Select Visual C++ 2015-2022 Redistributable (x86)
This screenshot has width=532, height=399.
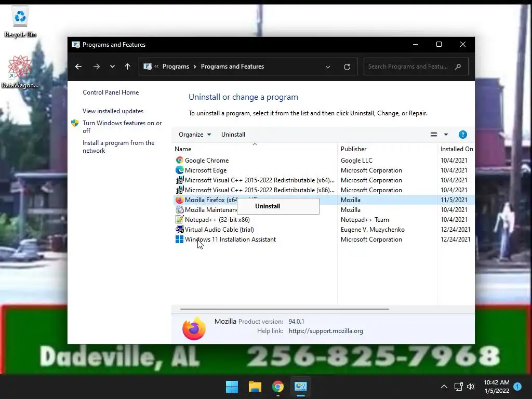pos(260,190)
